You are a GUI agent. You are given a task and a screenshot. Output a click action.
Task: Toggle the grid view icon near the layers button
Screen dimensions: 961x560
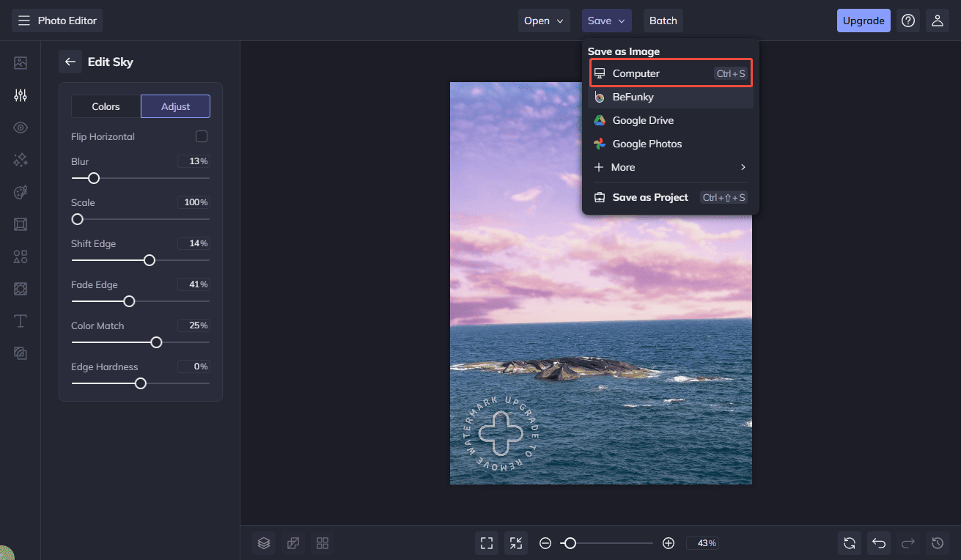point(323,543)
